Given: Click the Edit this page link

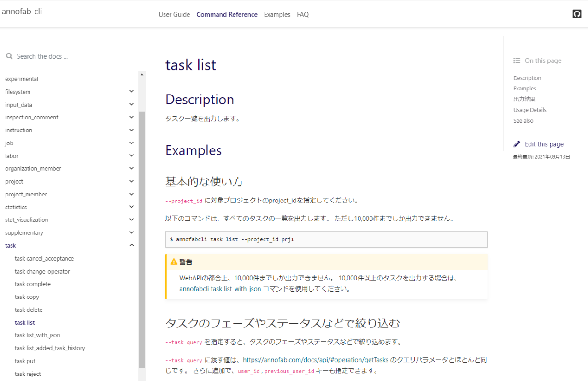Looking at the screenshot, I should coord(544,144).
